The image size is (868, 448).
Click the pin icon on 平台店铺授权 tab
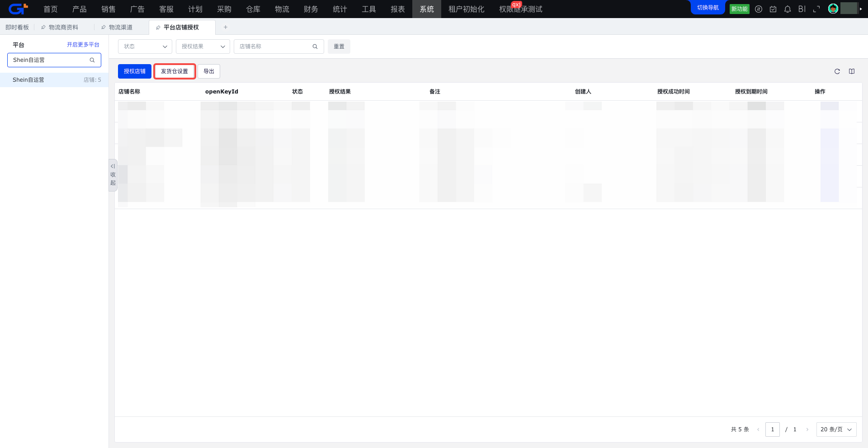tap(158, 28)
